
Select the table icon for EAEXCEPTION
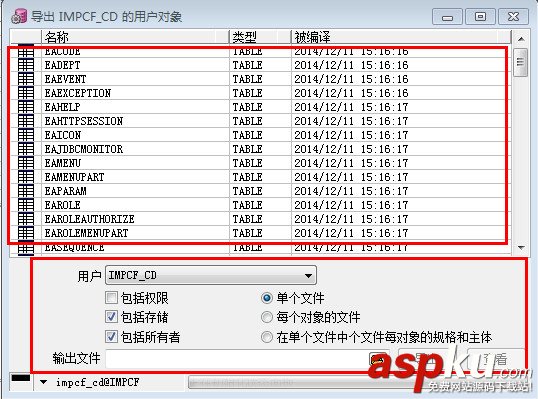pos(26,93)
